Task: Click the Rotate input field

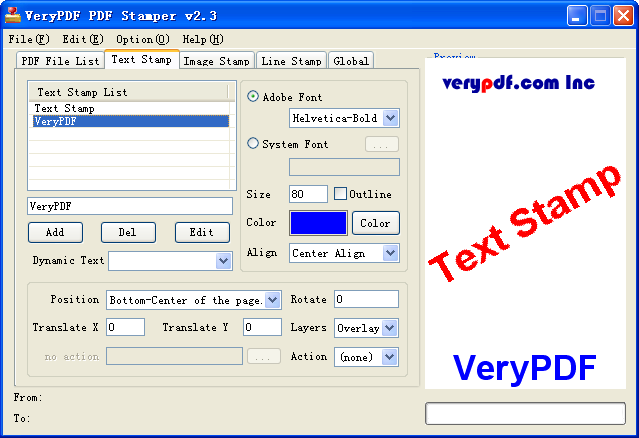Action: [366, 299]
